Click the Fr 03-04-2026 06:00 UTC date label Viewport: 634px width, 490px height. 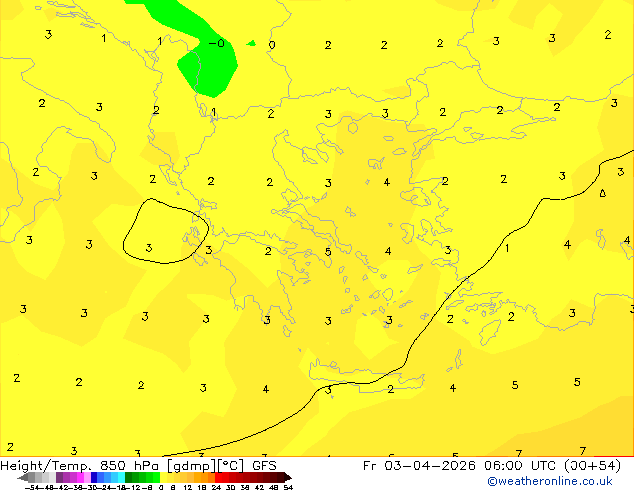point(461,465)
